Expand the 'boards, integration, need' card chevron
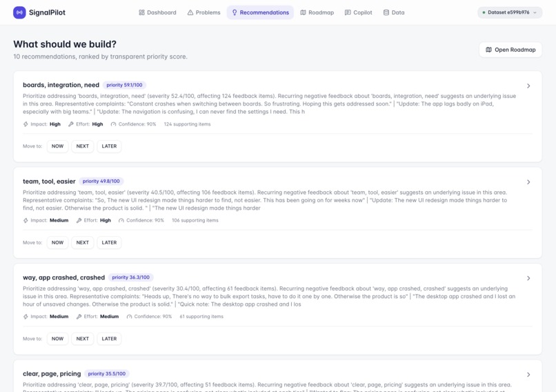 [528, 86]
